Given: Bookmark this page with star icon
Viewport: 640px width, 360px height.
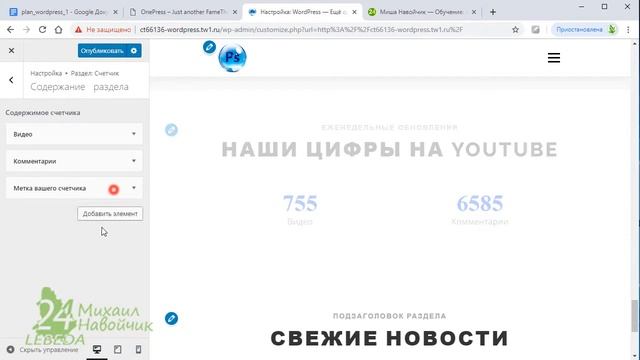Looking at the screenshot, I should 516,29.
